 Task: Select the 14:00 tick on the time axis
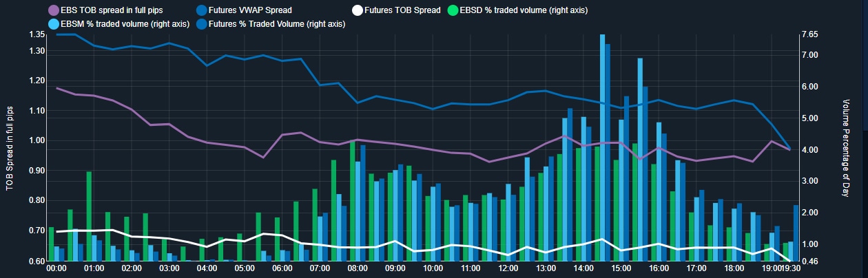click(583, 268)
